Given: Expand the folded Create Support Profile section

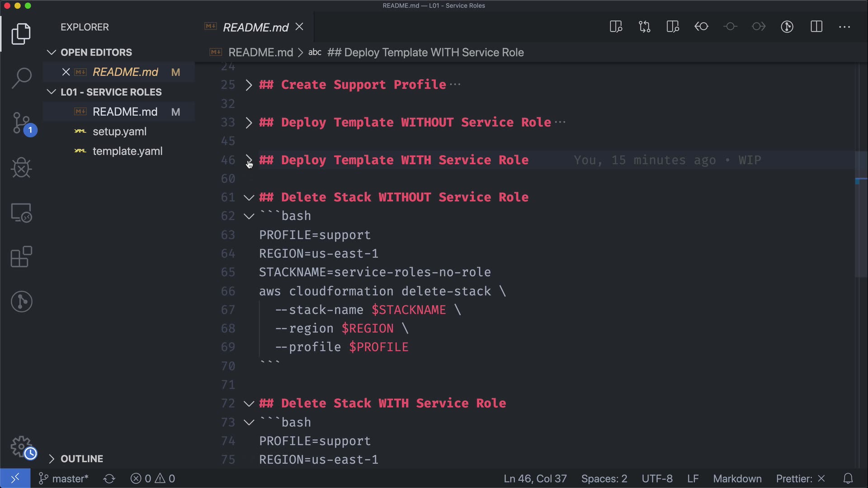Looking at the screenshot, I should tap(249, 85).
